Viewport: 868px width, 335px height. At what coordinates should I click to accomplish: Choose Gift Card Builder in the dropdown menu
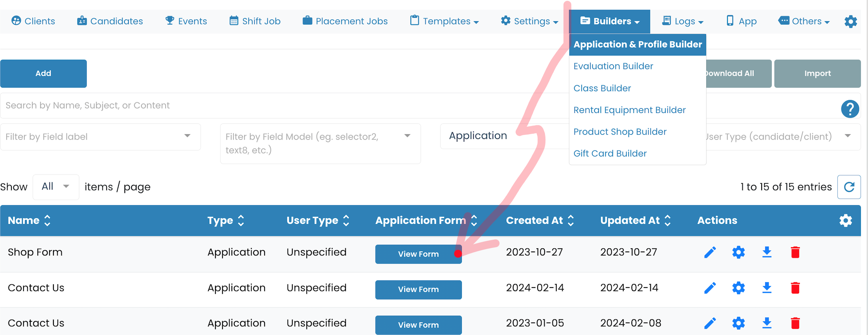pos(610,153)
